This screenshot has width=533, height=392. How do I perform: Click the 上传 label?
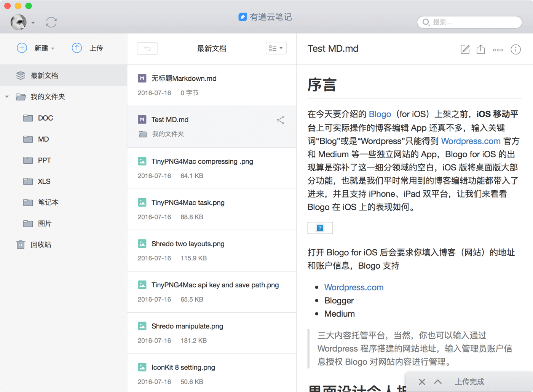pyautogui.click(x=96, y=48)
